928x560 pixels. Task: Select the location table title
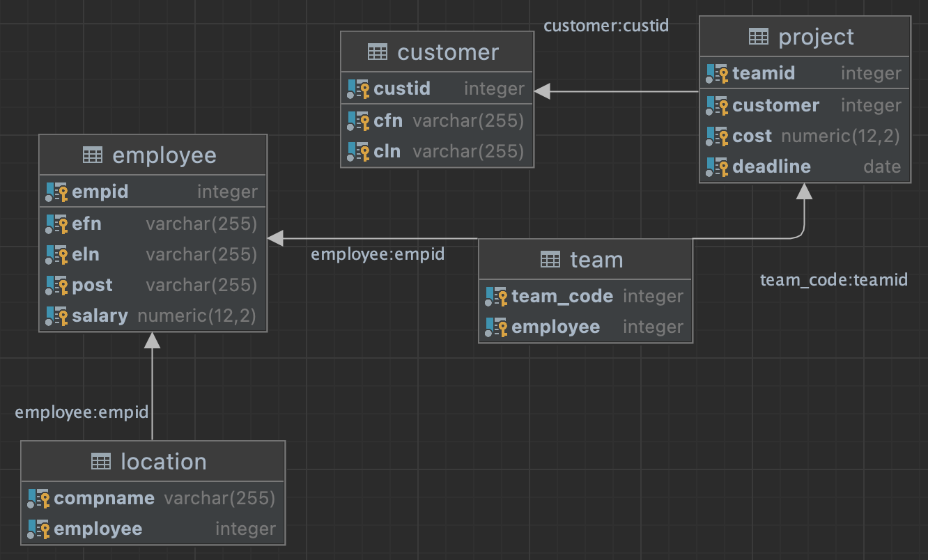coord(164,462)
